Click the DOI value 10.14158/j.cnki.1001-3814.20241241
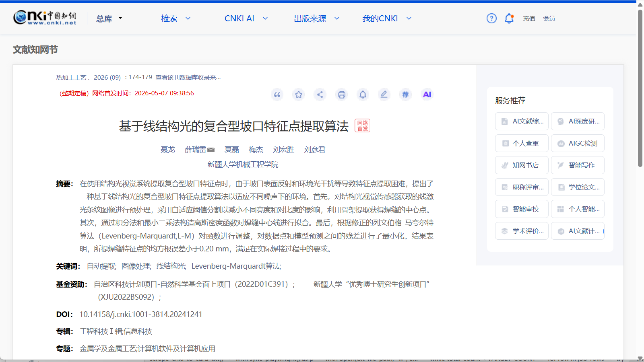 (141, 315)
